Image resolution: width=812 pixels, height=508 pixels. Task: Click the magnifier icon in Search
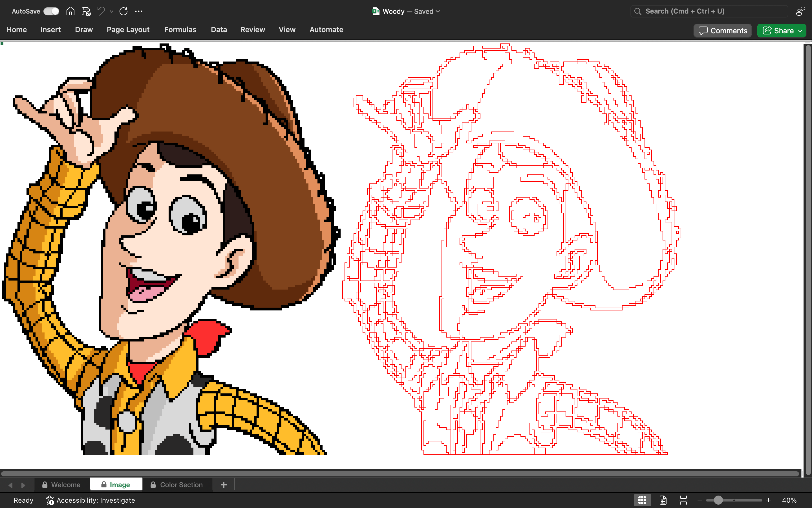click(x=637, y=11)
